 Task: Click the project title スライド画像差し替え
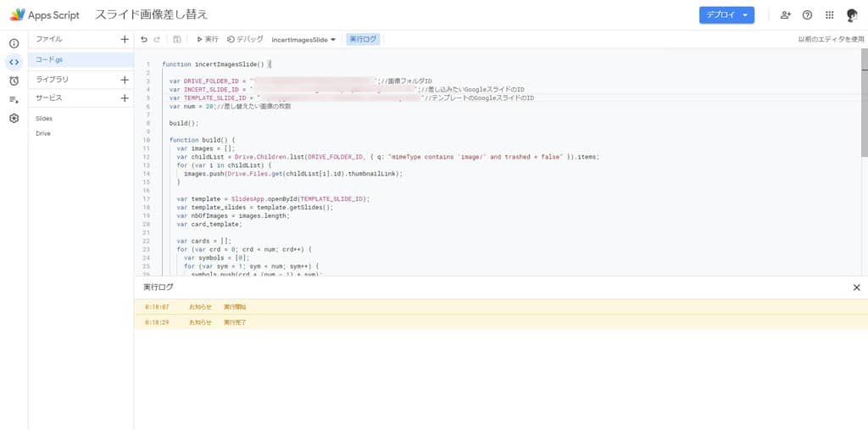click(x=151, y=15)
